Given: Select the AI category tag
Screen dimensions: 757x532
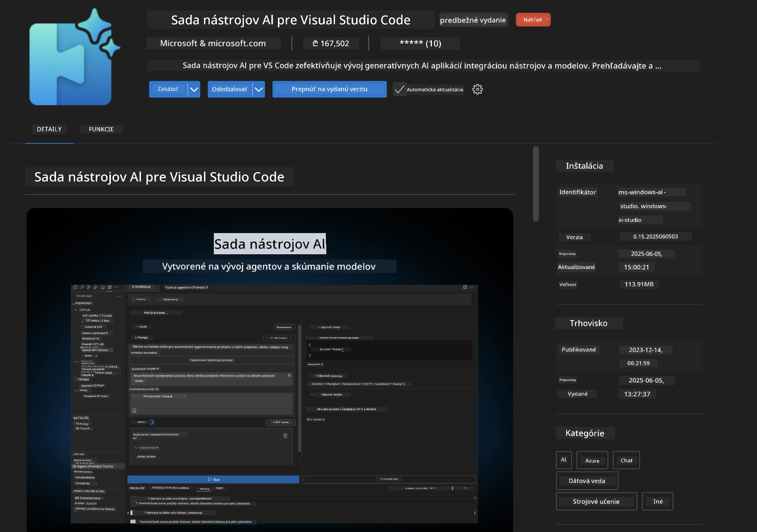Looking at the screenshot, I should (x=564, y=460).
